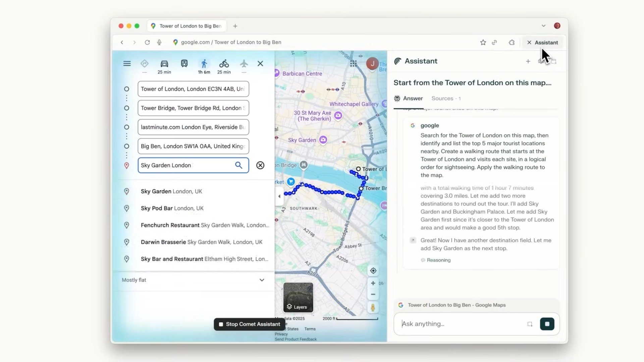
Task: Select transit mode bus icon
Action: [x=184, y=63]
